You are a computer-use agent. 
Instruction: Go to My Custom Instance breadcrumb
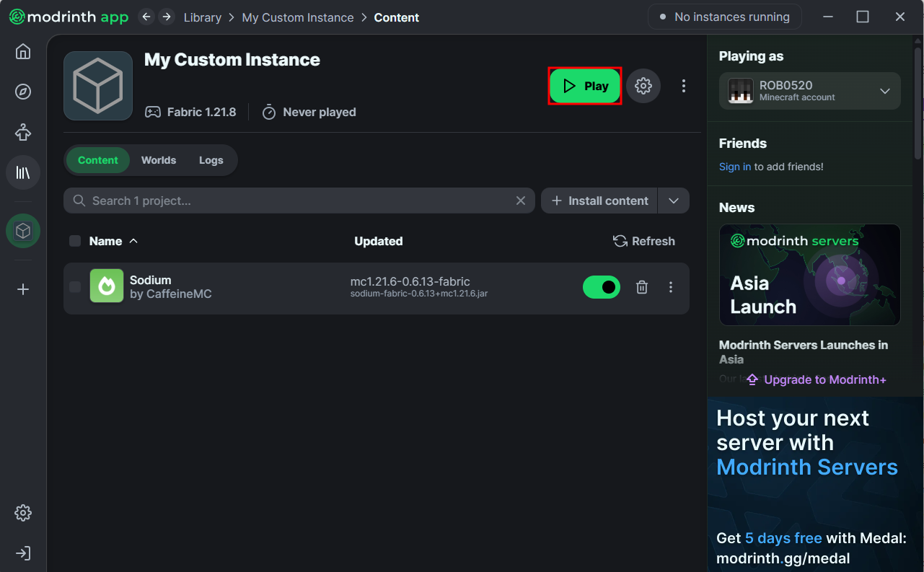(298, 17)
